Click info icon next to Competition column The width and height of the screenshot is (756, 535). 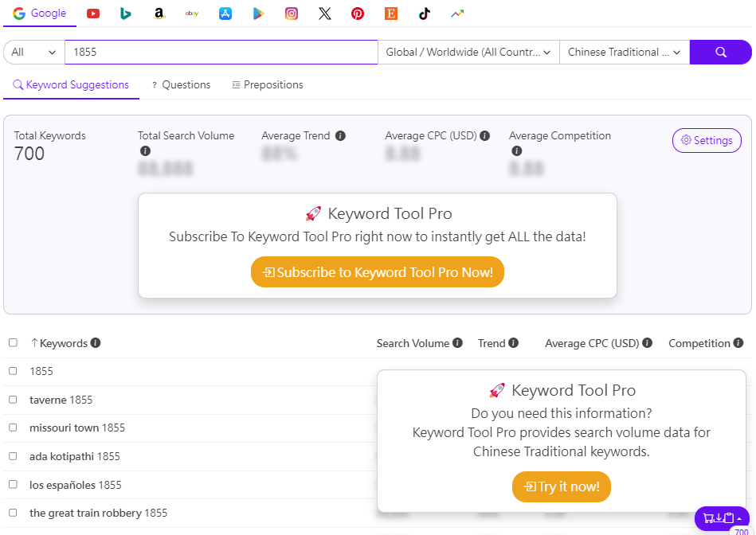(738, 342)
